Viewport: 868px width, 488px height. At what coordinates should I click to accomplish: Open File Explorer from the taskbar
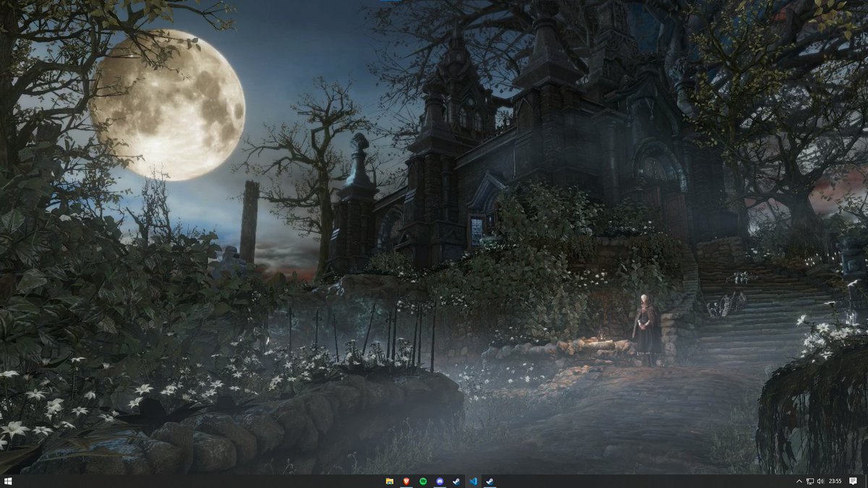(389, 481)
